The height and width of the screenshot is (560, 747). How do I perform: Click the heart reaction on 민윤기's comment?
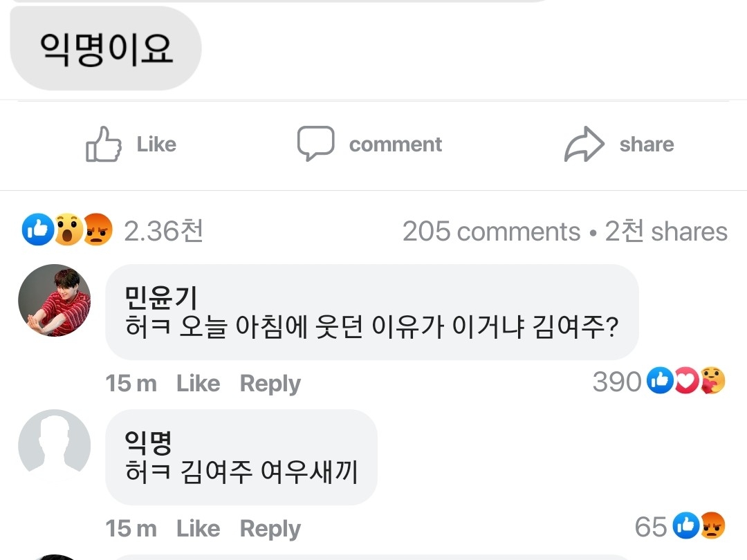(686, 381)
